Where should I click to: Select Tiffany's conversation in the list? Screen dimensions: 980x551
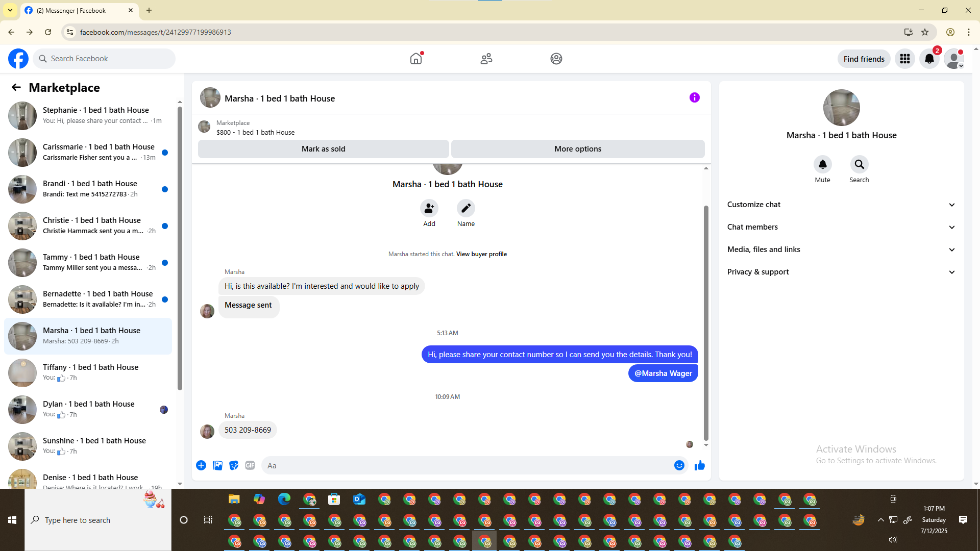pyautogui.click(x=89, y=372)
